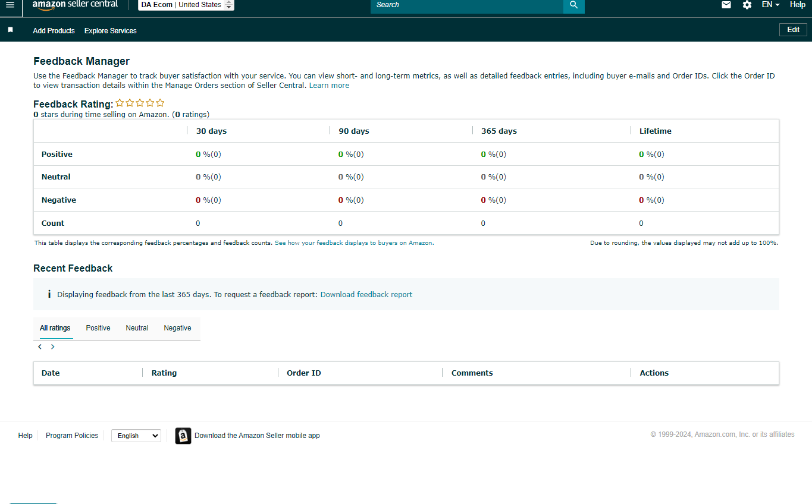Click the 365 days Count value link

pyautogui.click(x=483, y=223)
